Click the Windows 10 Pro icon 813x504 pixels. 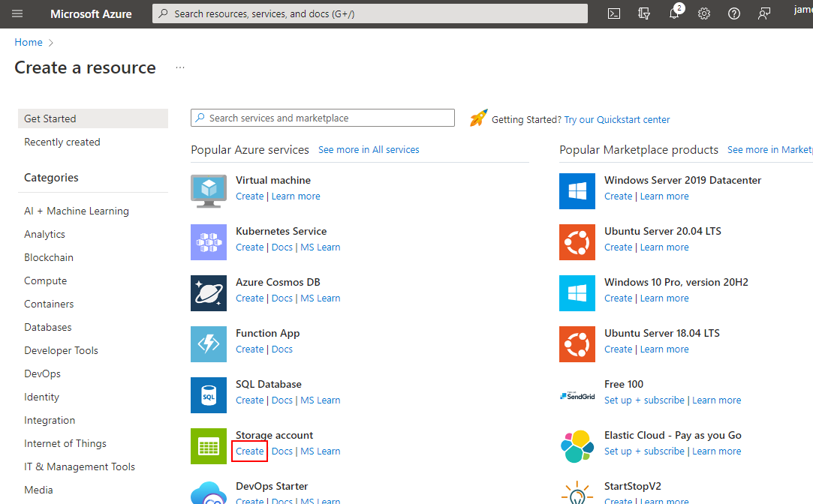point(577,293)
